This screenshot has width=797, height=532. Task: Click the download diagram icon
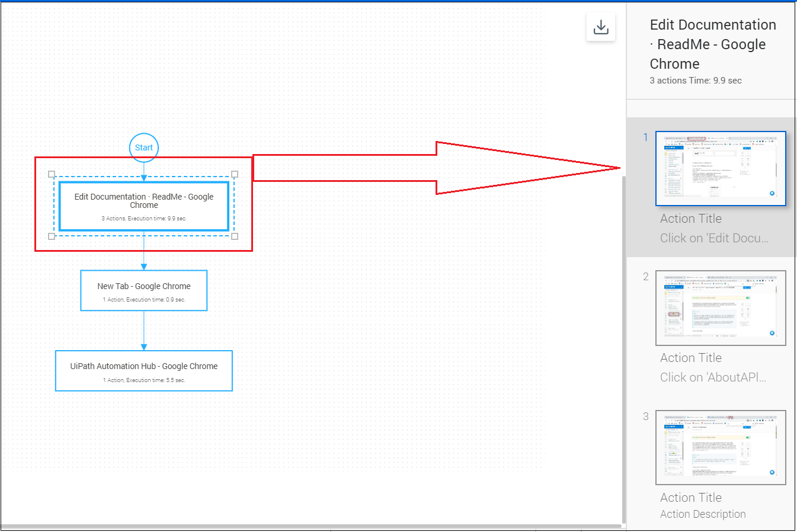click(601, 27)
